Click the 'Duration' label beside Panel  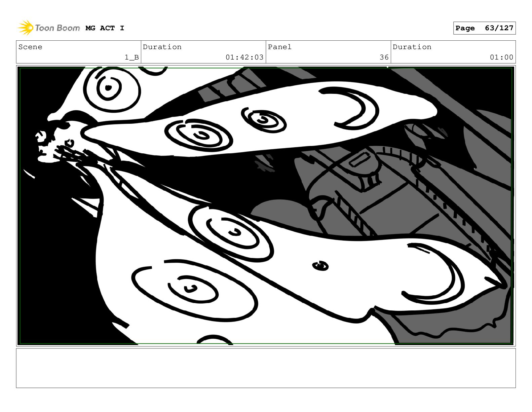tap(412, 47)
